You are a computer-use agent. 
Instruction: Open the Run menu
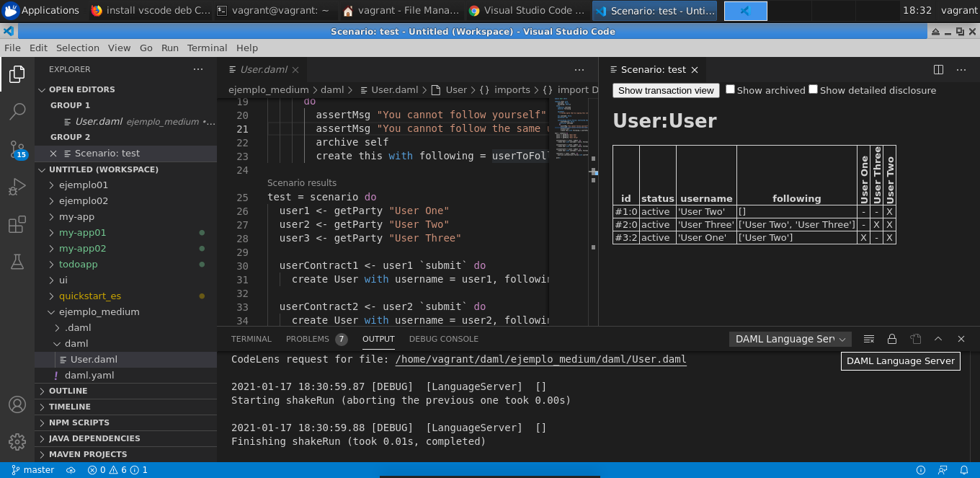pyautogui.click(x=170, y=48)
